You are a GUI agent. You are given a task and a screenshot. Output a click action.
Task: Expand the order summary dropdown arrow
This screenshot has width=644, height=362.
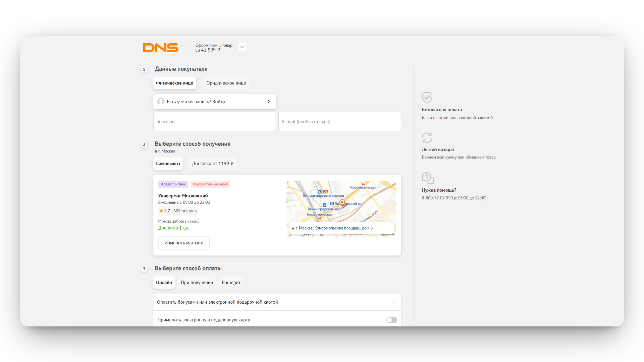pyautogui.click(x=242, y=47)
